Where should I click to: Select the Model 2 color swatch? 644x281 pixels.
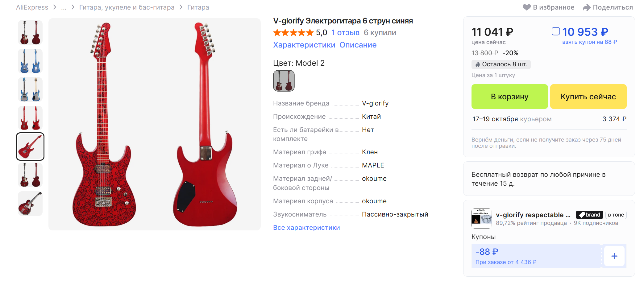click(x=284, y=81)
